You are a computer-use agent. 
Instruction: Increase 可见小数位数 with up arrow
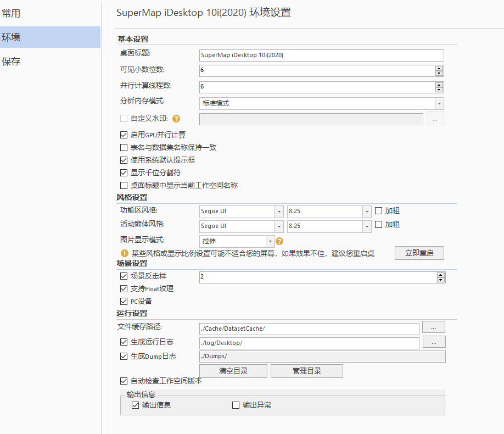[x=439, y=68]
